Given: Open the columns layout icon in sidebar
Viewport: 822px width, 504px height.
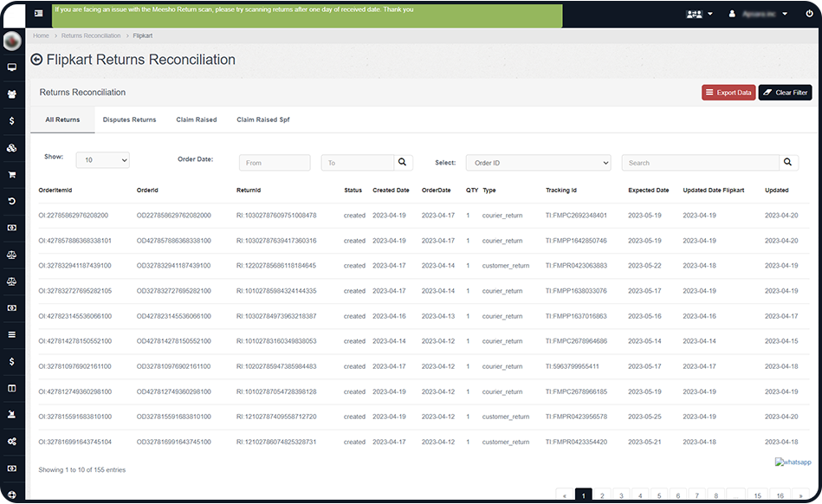Looking at the screenshot, I should click(11, 388).
